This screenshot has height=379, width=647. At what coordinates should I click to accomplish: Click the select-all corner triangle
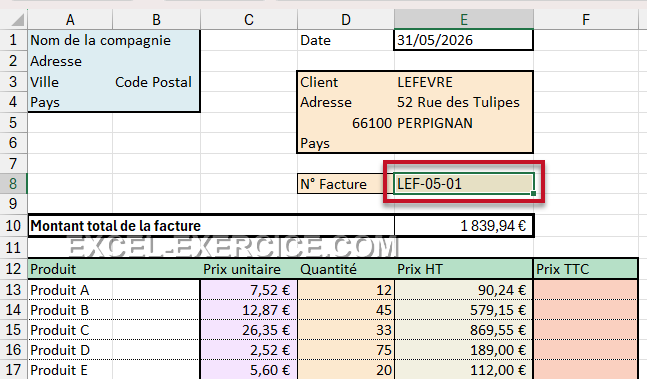click(17, 19)
